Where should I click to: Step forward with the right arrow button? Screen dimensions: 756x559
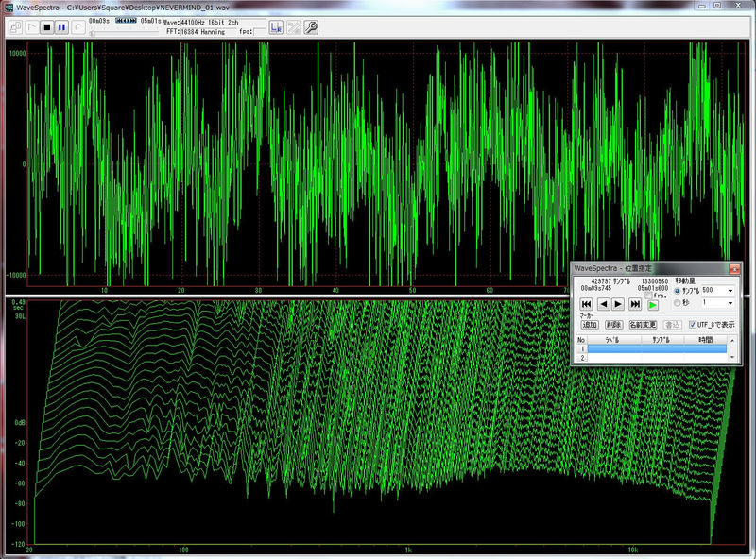618,304
